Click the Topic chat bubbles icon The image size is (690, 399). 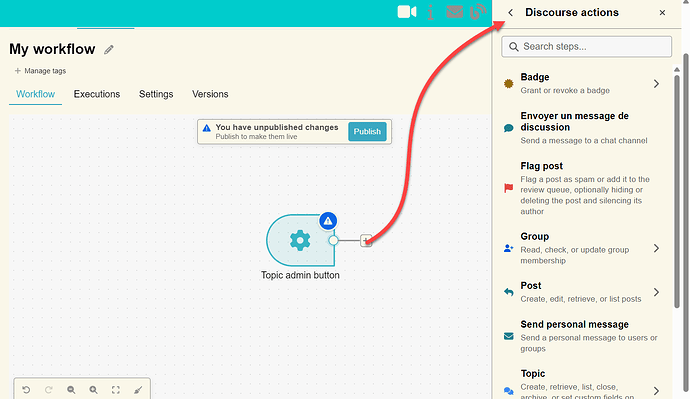(x=509, y=391)
